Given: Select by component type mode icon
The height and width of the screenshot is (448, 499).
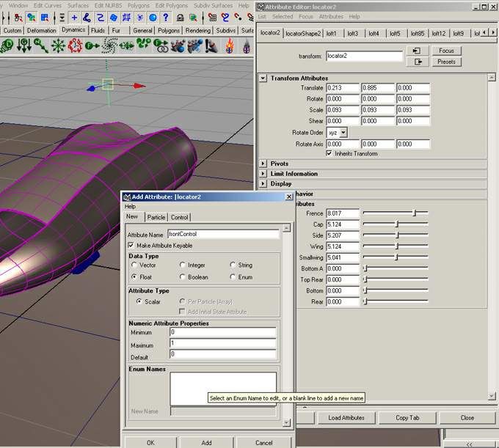Looking at the screenshot, I should coord(44,18).
